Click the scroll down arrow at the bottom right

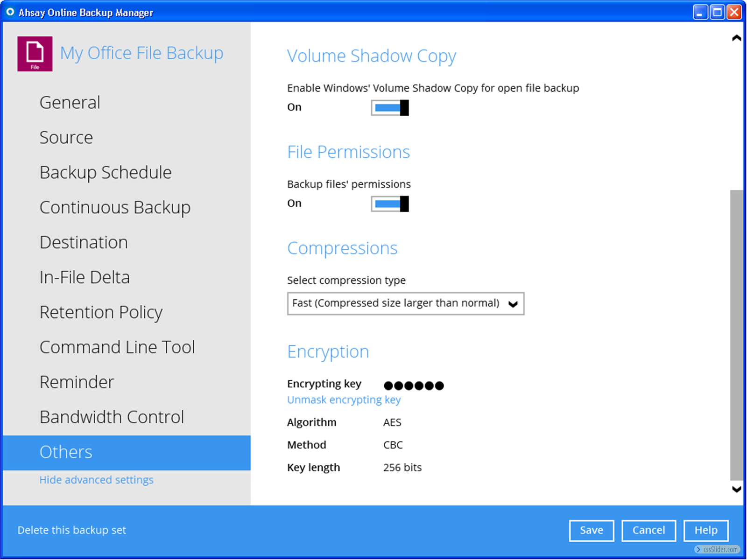tap(736, 490)
